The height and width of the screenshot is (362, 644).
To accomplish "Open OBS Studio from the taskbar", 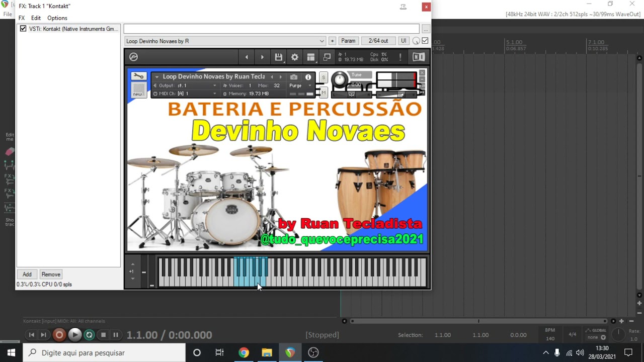I will (313, 352).
